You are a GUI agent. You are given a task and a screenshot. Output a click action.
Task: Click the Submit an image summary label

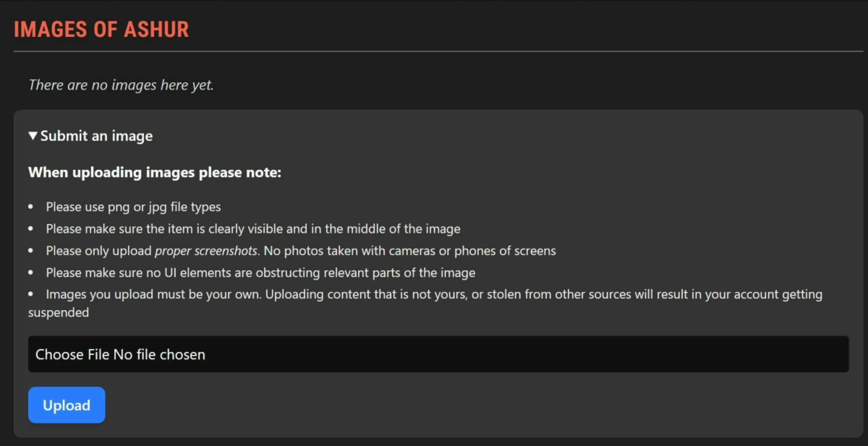96,136
